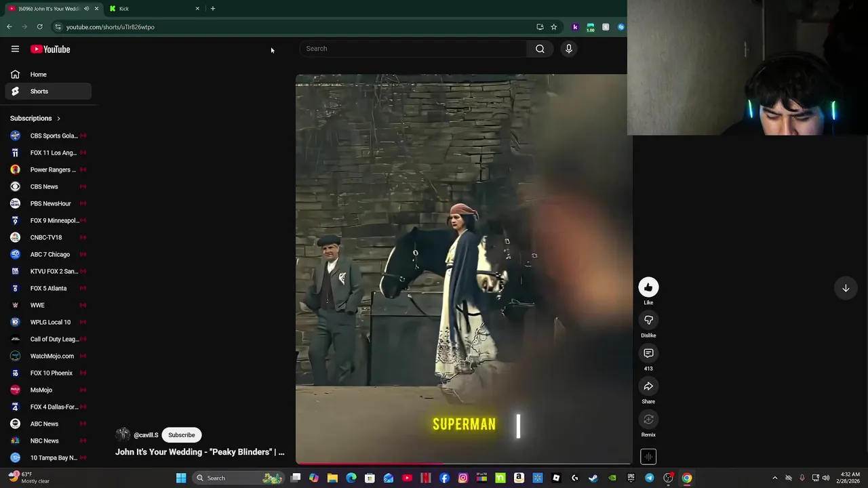
Task: Expand the Subscriptions section chevron
Action: click(58, 119)
